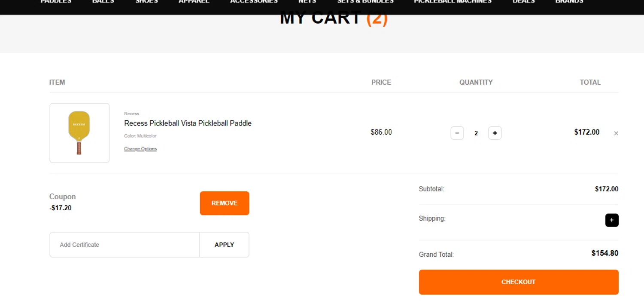Navigate to Sets & Bundles
Image resolution: width=644 pixels, height=301 pixels.
coord(365,2)
